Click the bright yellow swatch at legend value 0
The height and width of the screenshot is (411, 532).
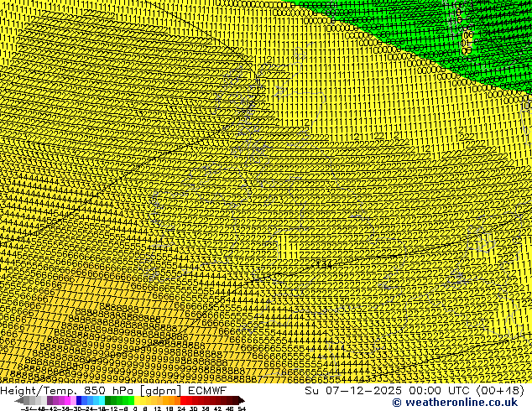click(137, 400)
